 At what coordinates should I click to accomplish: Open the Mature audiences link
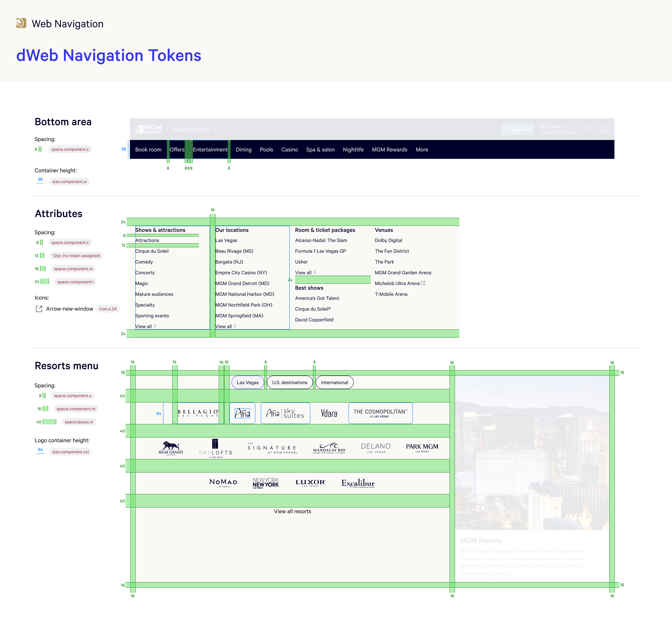click(x=154, y=294)
